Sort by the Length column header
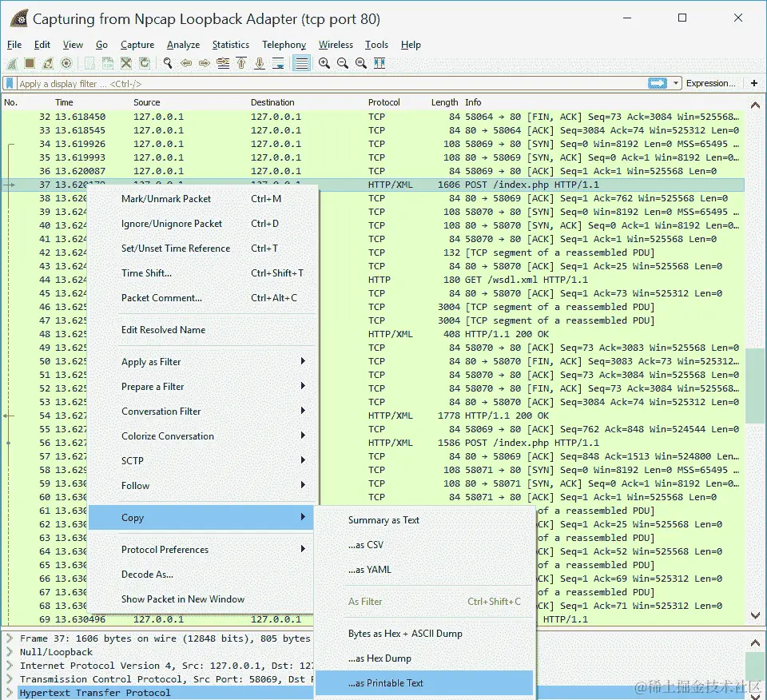 [444, 102]
